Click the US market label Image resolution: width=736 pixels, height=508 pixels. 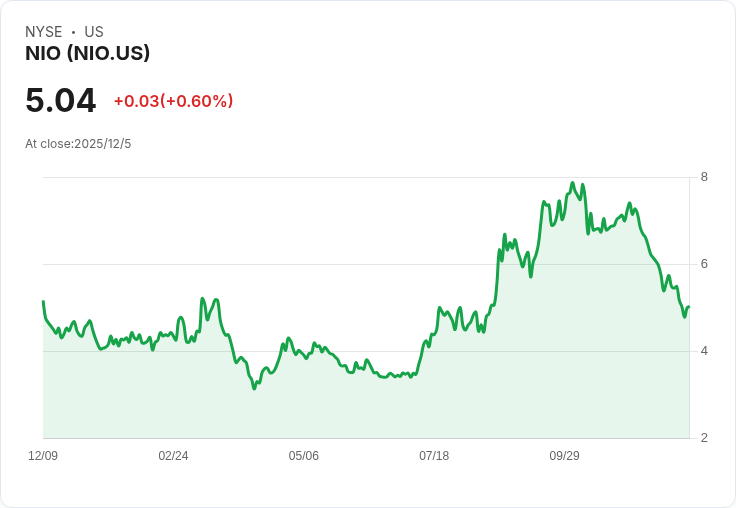94,32
